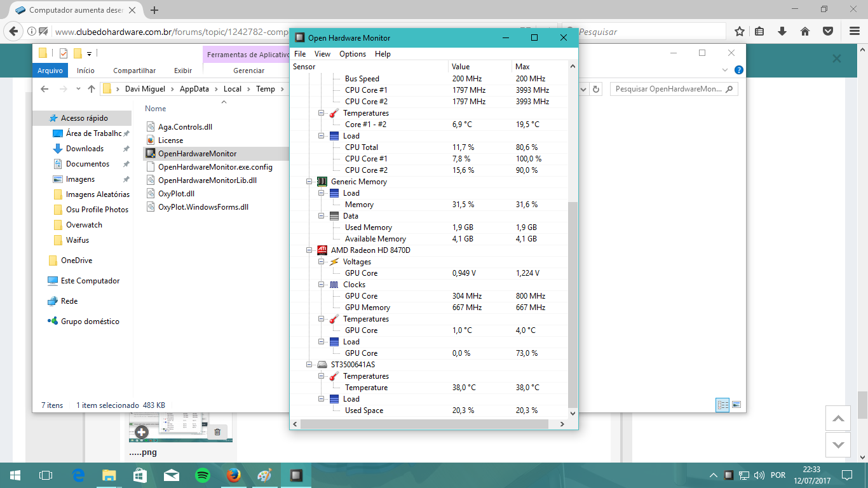Collapse the AMD Radeon HD 8470D node
Screen dimensions: 868x488
tap(309, 250)
